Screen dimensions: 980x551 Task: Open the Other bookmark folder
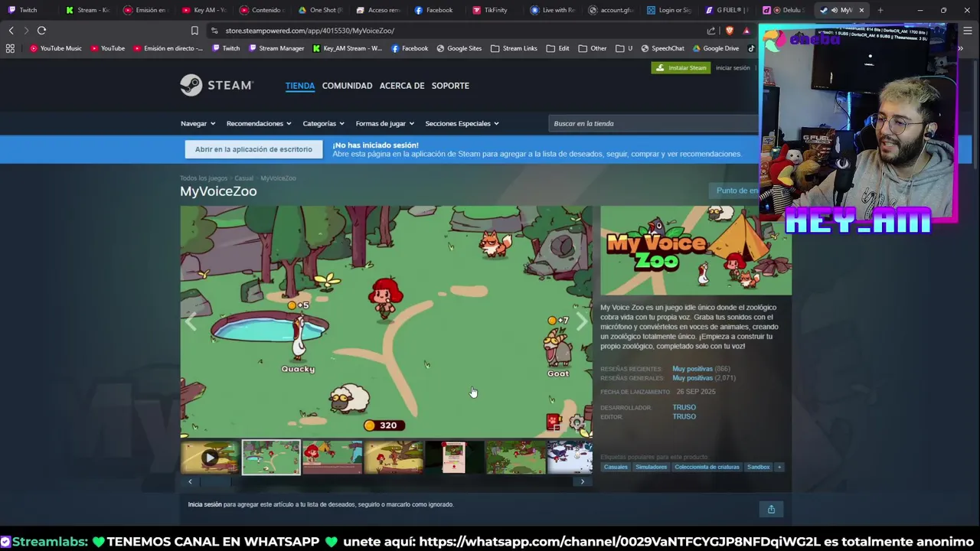[593, 48]
